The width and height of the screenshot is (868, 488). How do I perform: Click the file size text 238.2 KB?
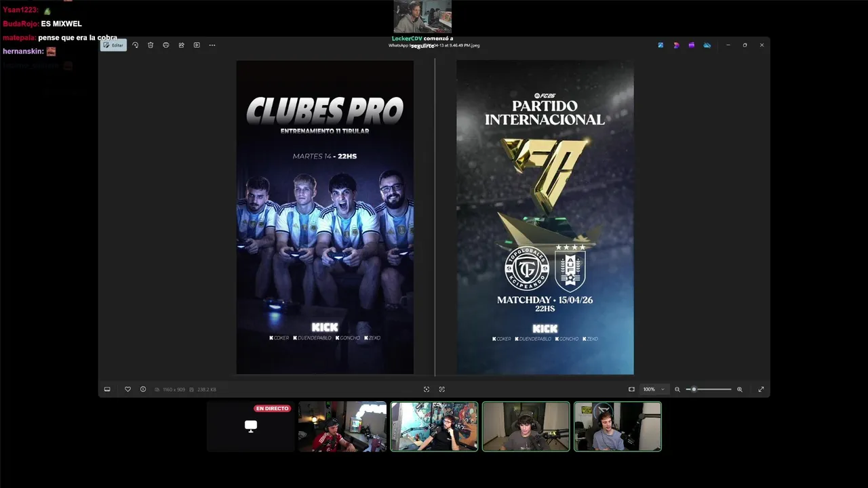pyautogui.click(x=206, y=390)
